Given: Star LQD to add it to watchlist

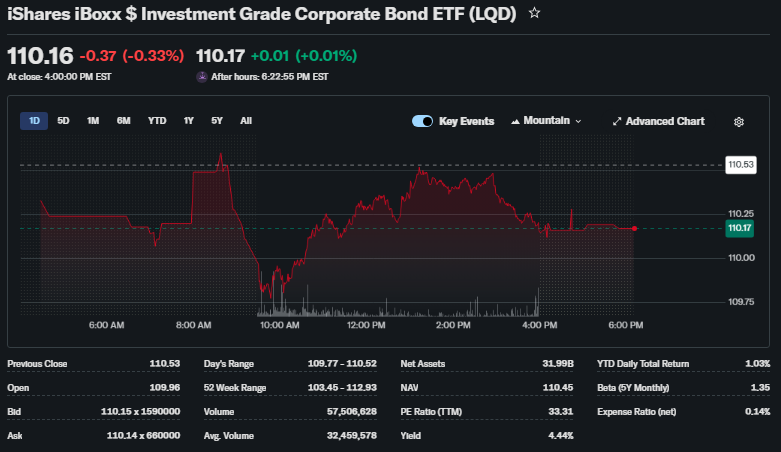Looking at the screenshot, I should click(535, 14).
